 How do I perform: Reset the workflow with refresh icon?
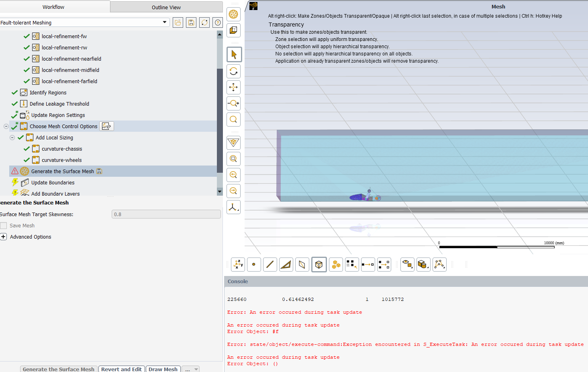[x=204, y=23]
